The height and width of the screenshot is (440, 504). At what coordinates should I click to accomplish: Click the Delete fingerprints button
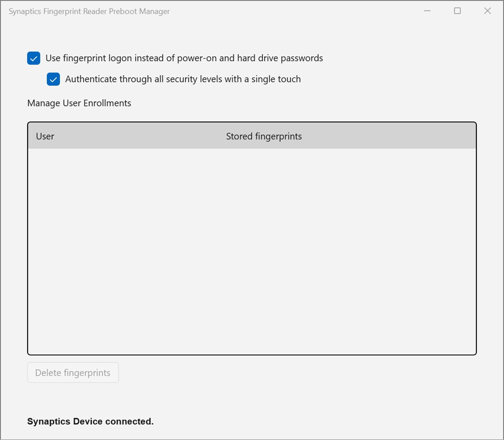point(73,373)
